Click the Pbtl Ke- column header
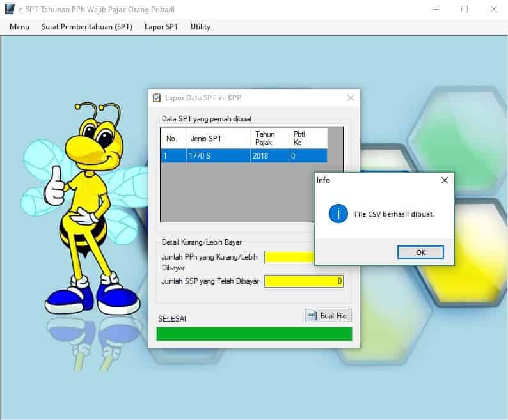This screenshot has width=508, height=420. (308, 139)
